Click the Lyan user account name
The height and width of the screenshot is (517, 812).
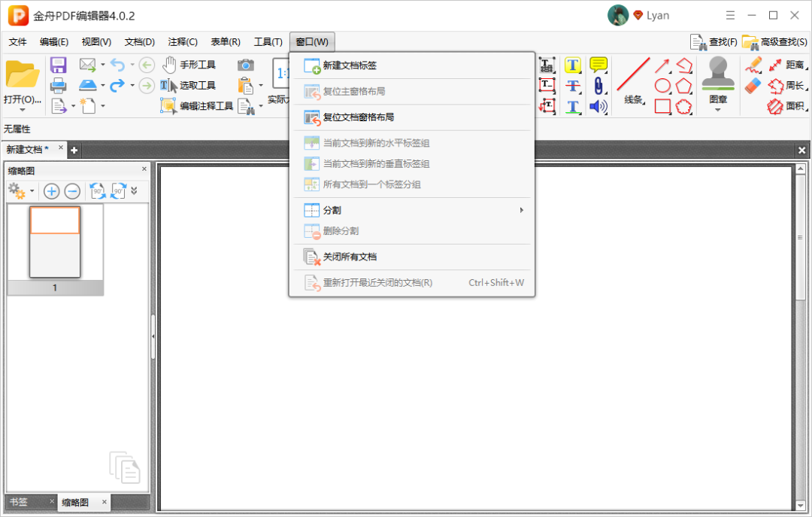658,16
